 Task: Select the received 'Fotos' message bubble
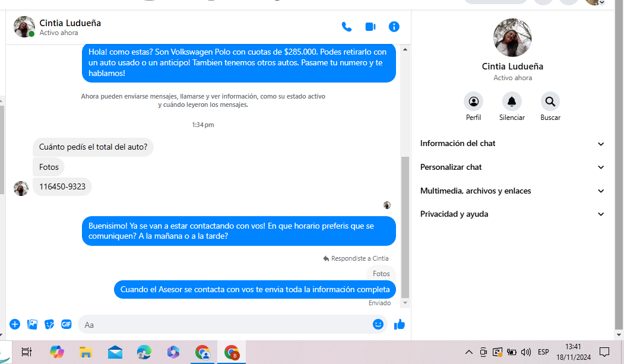[49, 167]
